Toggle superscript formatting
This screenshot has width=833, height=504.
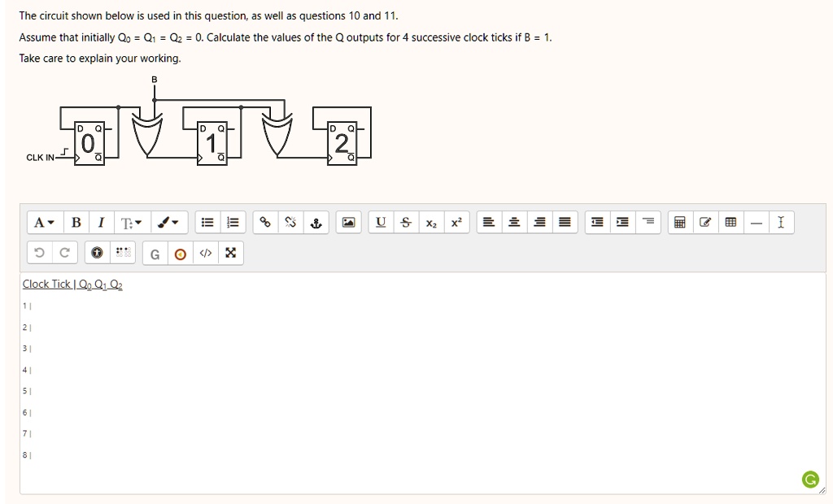click(456, 222)
